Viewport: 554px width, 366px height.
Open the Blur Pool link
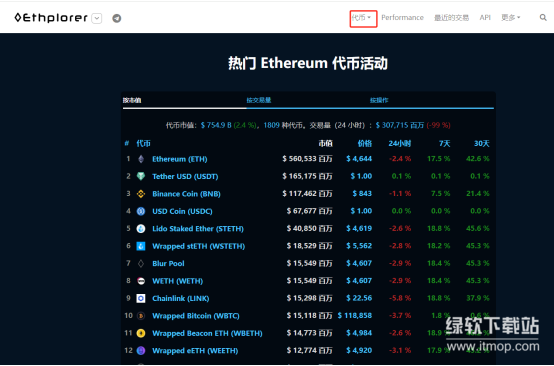pyautogui.click(x=168, y=264)
